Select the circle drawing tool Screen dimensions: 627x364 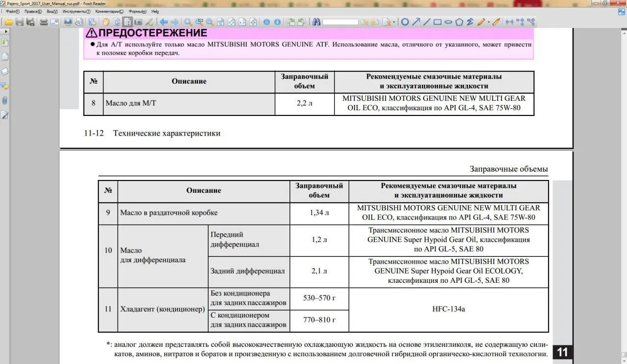[405, 22]
